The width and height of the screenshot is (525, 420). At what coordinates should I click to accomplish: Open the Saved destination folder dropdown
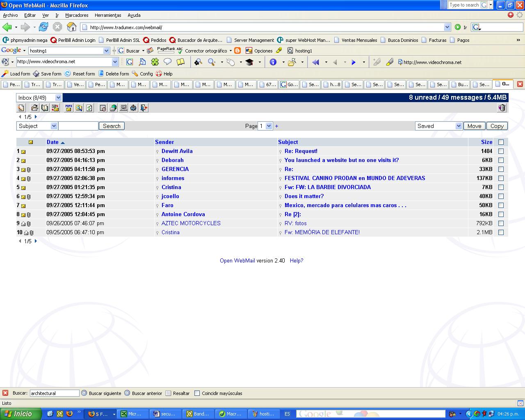click(438, 126)
